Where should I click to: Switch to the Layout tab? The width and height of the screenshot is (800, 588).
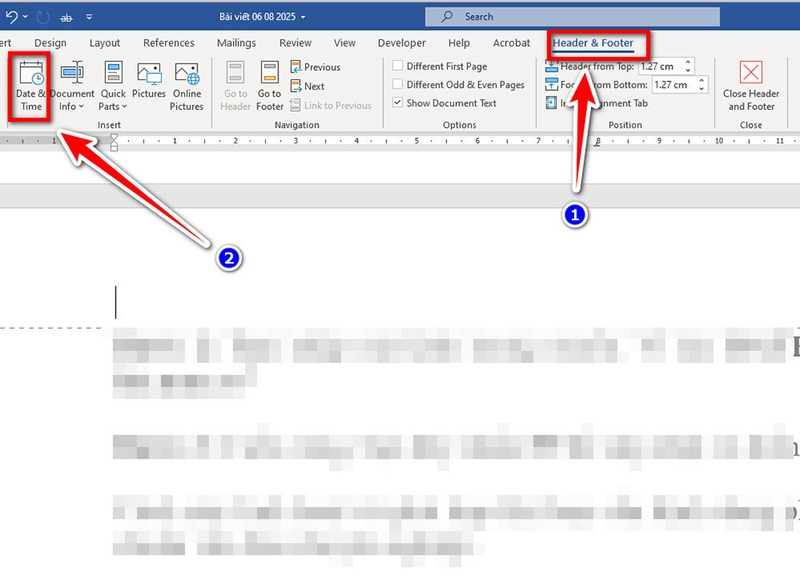(105, 43)
